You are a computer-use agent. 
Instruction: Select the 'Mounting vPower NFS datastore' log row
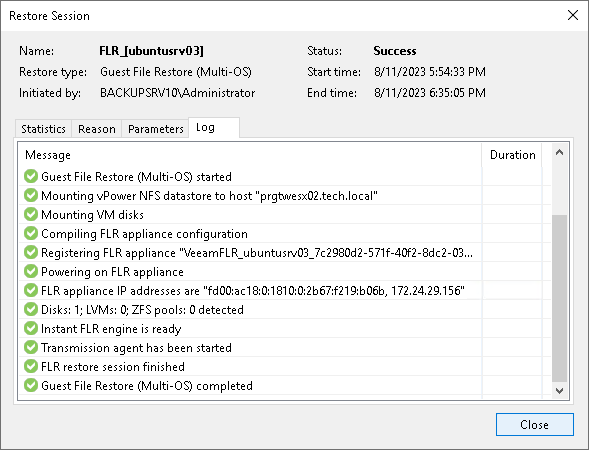click(285, 195)
